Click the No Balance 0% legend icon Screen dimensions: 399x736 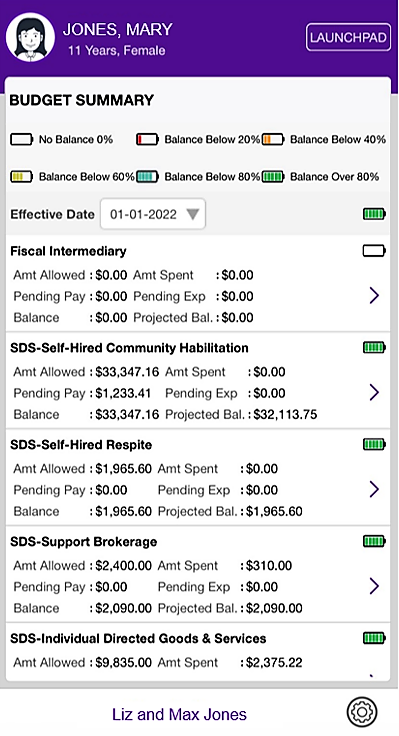click(x=22, y=139)
